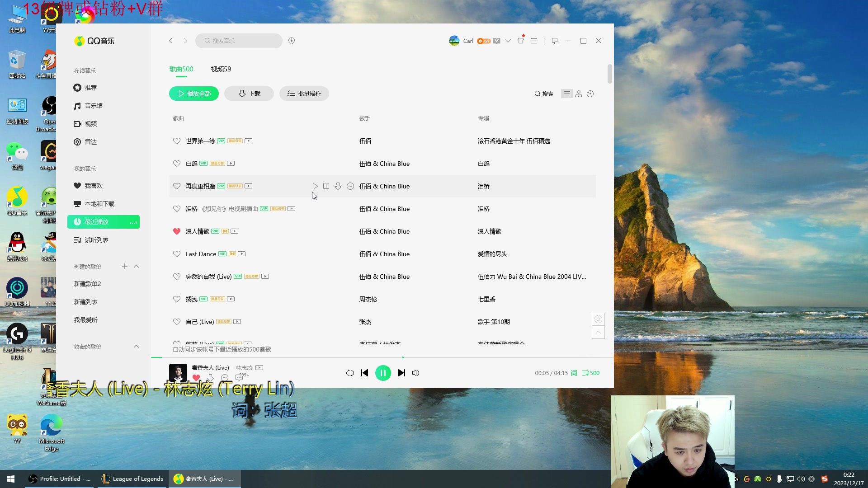Screen dimensions: 868x488
Task: Like the song 白鸽
Action: pos(177,164)
